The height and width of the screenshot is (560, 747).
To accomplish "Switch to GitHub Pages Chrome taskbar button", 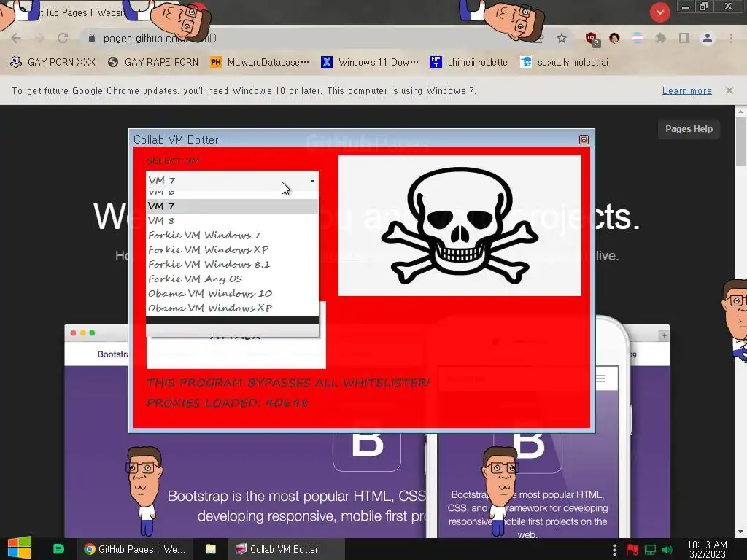I will pos(135,549).
